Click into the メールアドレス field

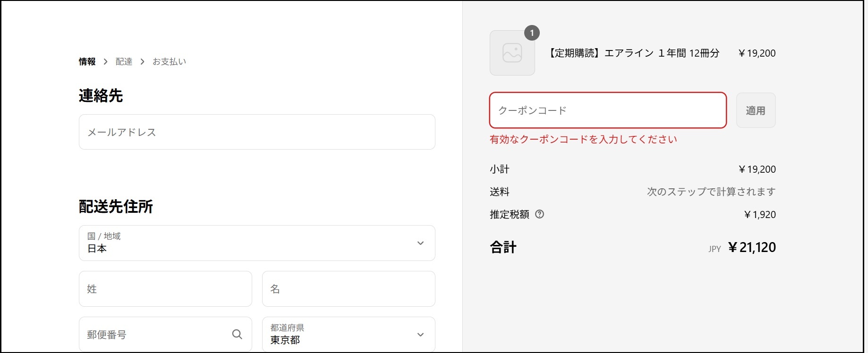(257, 132)
